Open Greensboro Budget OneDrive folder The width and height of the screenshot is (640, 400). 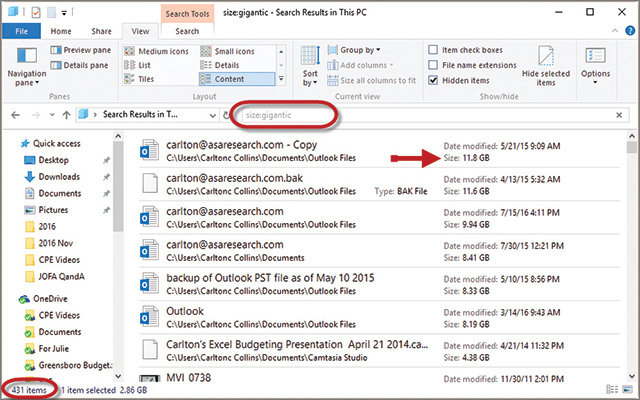coord(68,365)
